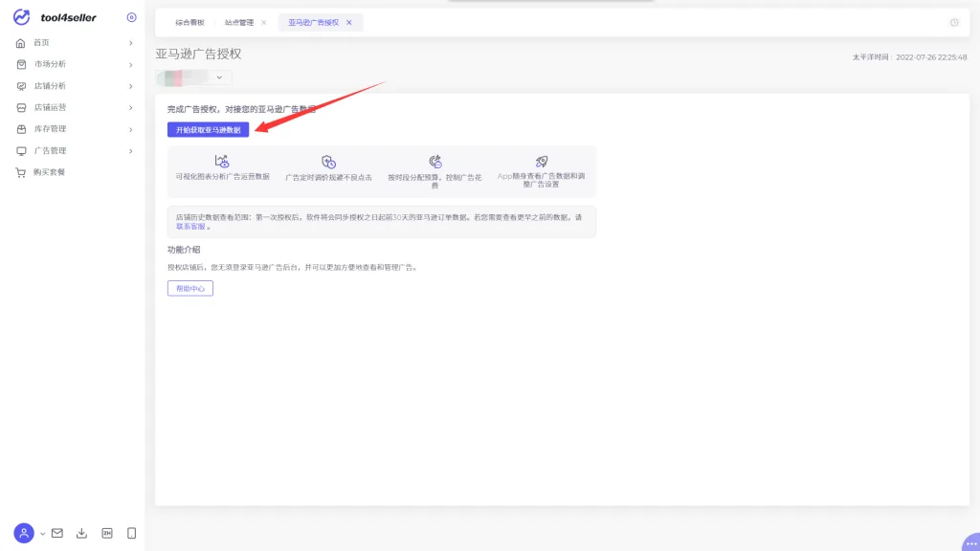
Task: Switch to the 综合看板 tab
Action: coord(190,23)
